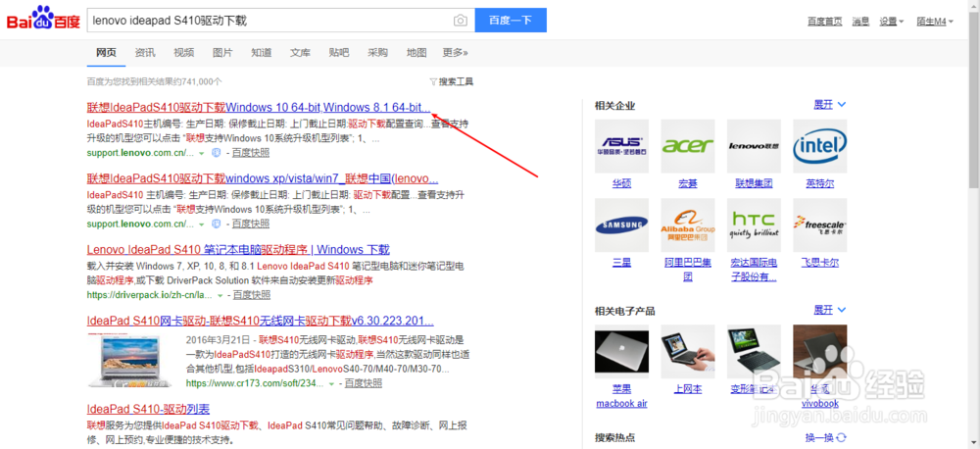
Task: Select the 网页 tab
Action: click(106, 53)
